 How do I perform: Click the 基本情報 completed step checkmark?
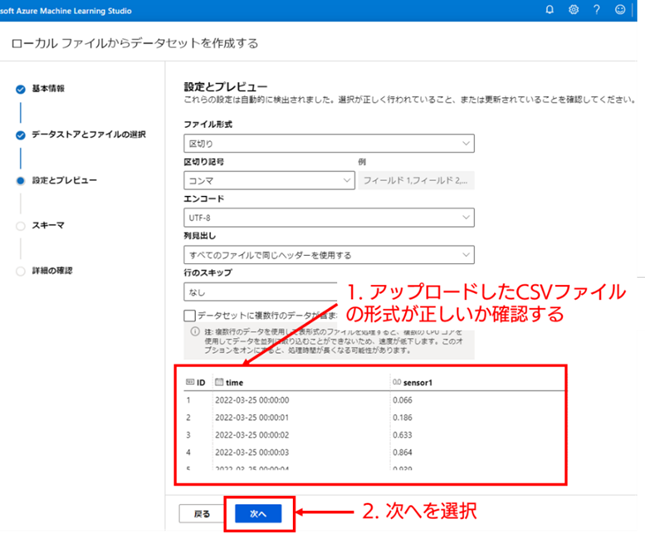point(21,89)
